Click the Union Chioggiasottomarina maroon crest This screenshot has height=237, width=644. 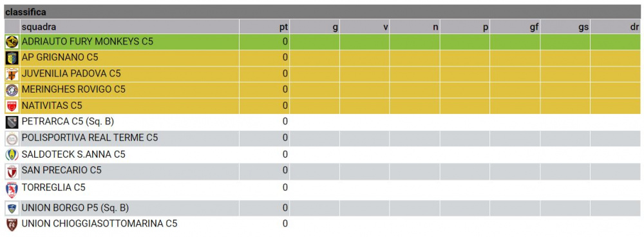tap(12, 224)
